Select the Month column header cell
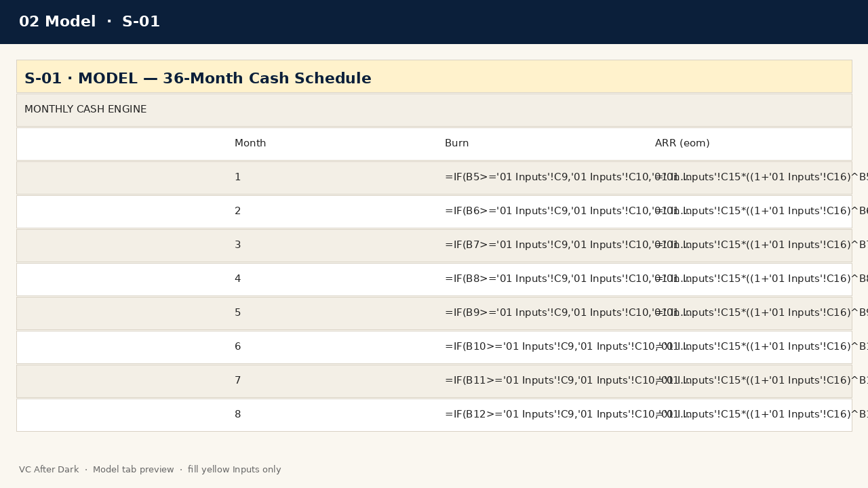This screenshot has height=488, width=868. [332, 144]
